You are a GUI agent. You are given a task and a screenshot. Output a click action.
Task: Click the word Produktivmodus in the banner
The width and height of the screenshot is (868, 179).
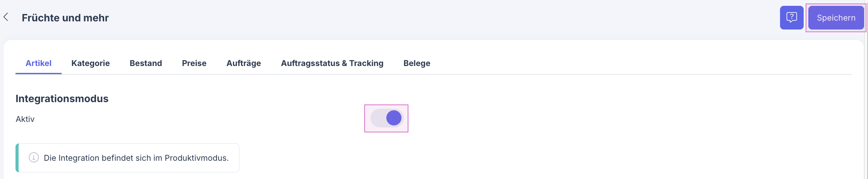point(196,158)
